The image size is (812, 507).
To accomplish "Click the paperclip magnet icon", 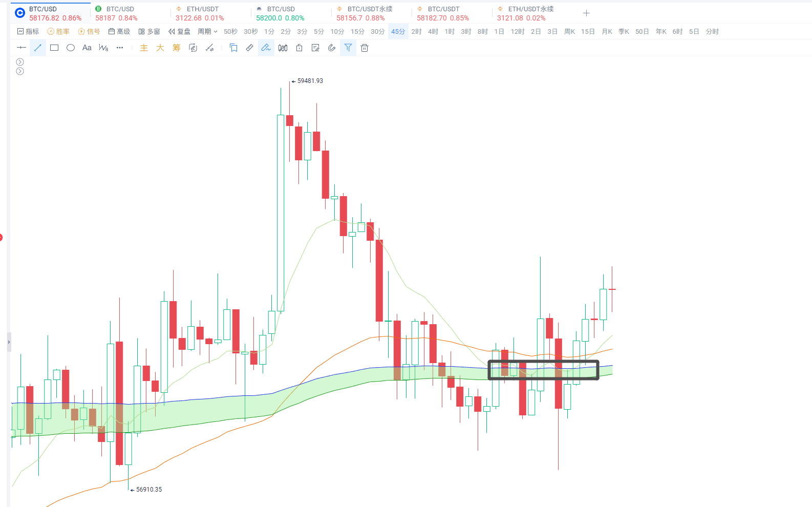I will click(x=332, y=48).
